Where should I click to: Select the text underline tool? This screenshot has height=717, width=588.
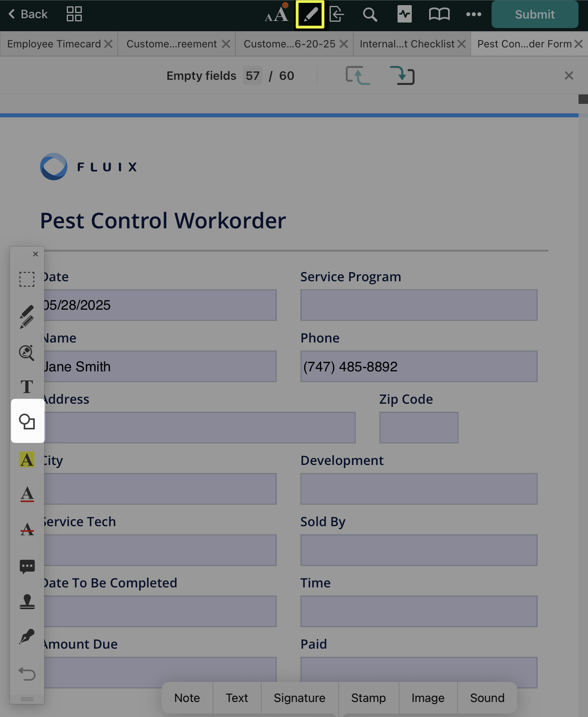(27, 494)
